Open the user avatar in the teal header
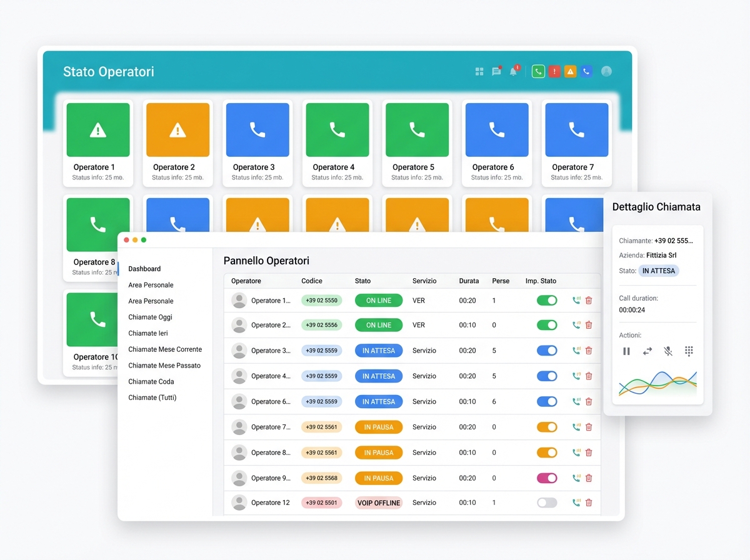This screenshot has height=560, width=750. 606,71
